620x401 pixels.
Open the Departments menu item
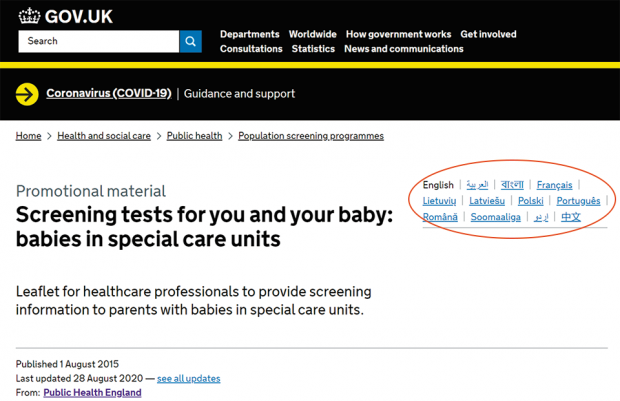point(250,34)
